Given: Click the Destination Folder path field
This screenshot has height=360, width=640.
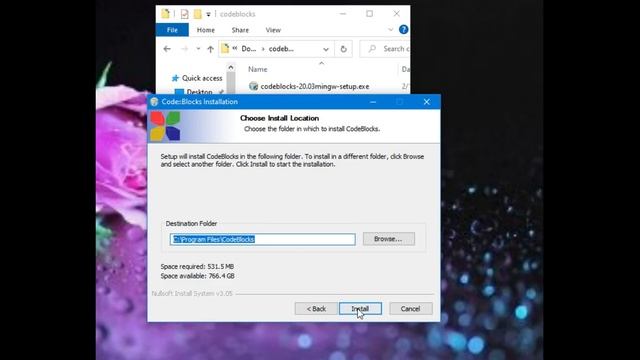Looking at the screenshot, I should (262, 239).
